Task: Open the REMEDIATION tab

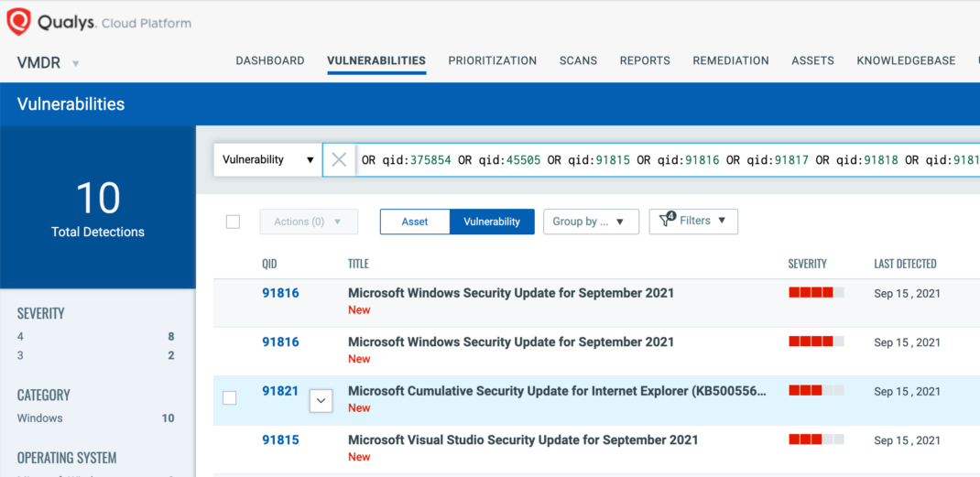Action: (x=731, y=60)
